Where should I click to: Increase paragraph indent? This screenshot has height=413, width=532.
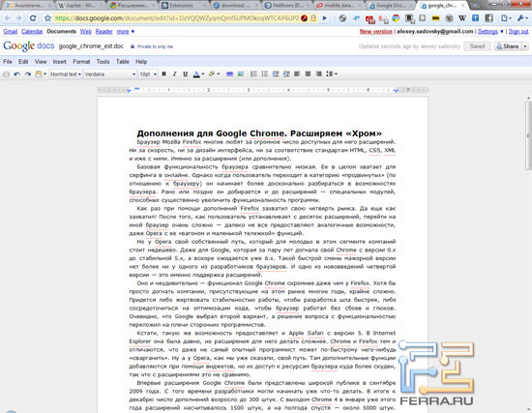point(286,74)
